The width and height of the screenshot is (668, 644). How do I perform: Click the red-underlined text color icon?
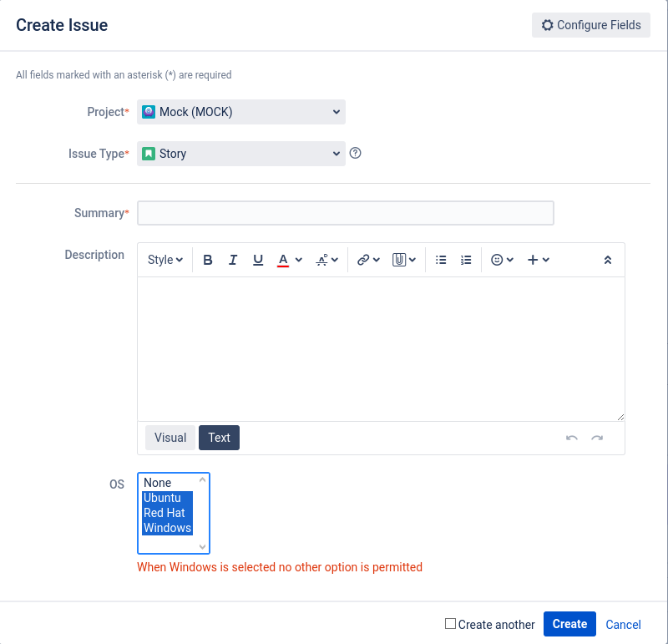coord(283,260)
